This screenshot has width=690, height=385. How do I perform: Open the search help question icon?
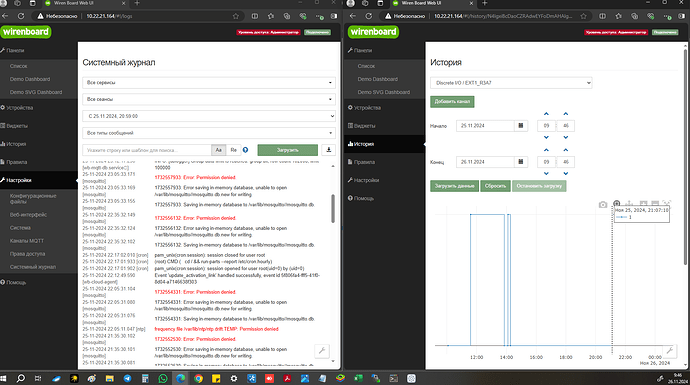[x=246, y=150]
